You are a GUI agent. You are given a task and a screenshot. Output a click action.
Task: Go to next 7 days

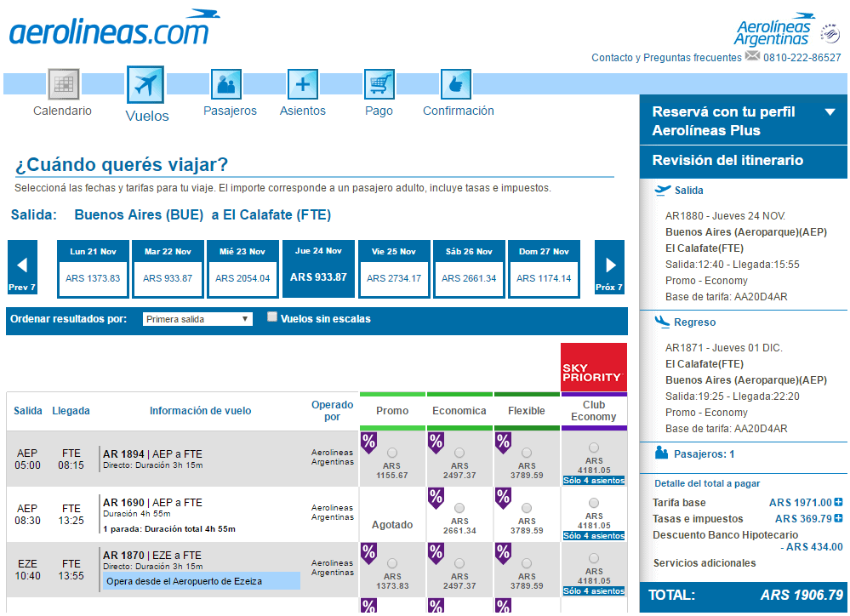click(609, 267)
